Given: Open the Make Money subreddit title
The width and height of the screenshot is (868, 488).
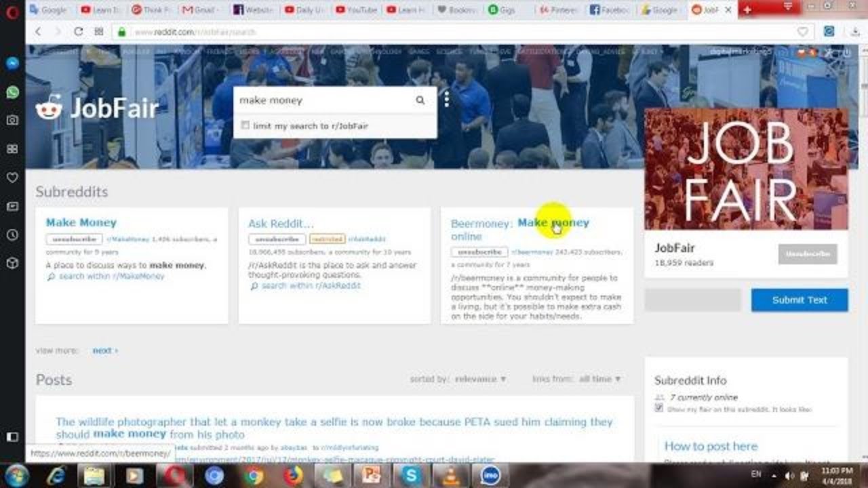Looking at the screenshot, I should (81, 222).
